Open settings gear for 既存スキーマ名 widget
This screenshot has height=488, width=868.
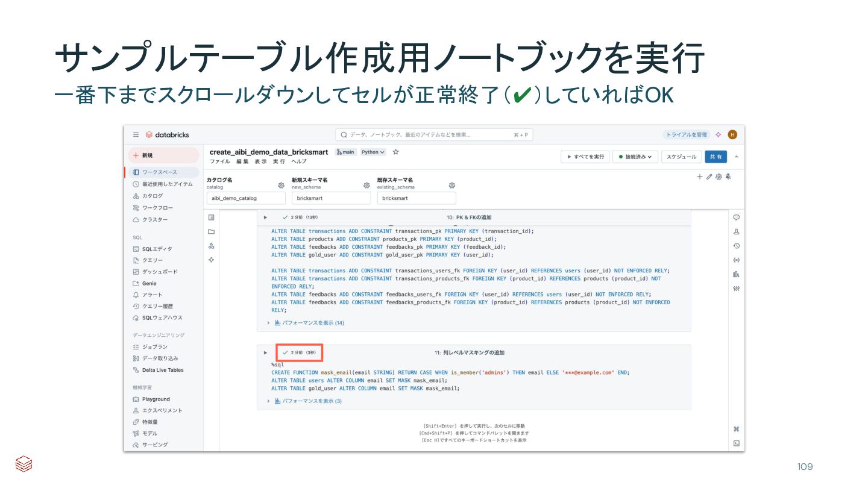click(x=452, y=186)
